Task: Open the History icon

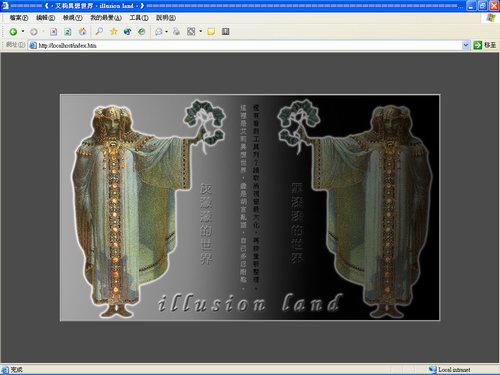Action: click(142, 32)
